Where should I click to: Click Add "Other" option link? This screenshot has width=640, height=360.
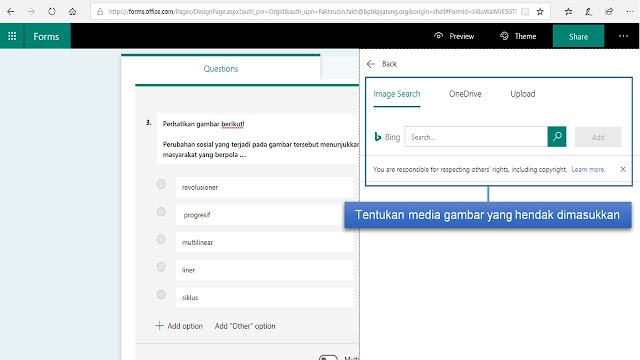pyautogui.click(x=245, y=326)
